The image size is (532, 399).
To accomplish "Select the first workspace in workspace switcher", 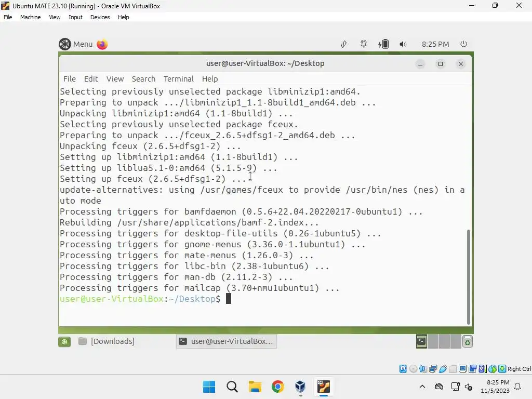I will pos(421,341).
